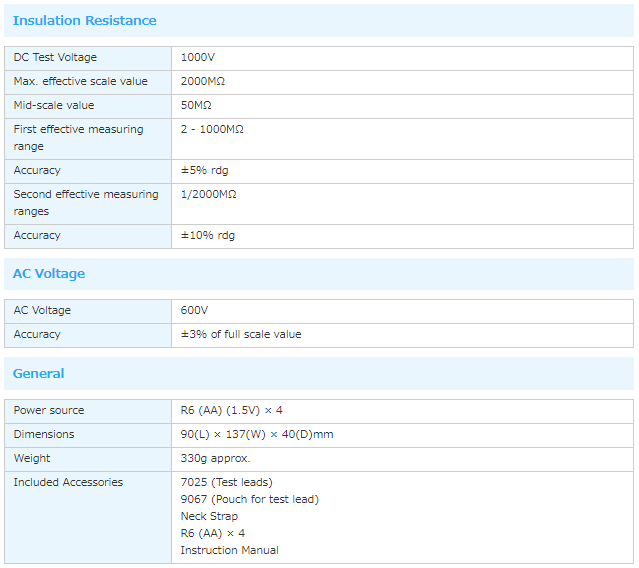Click the blue AC Voltage section heading
639x568 pixels.
(x=49, y=274)
